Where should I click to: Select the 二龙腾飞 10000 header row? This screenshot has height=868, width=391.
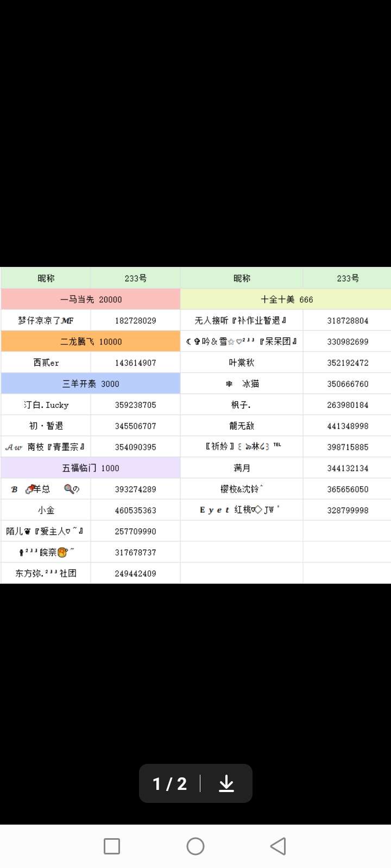91,342
